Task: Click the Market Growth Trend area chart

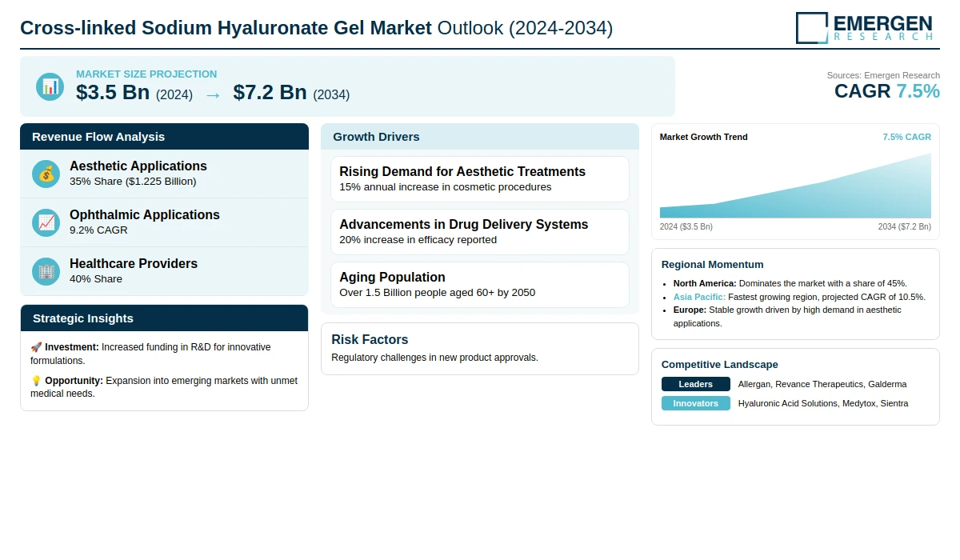Action: pyautogui.click(x=795, y=186)
